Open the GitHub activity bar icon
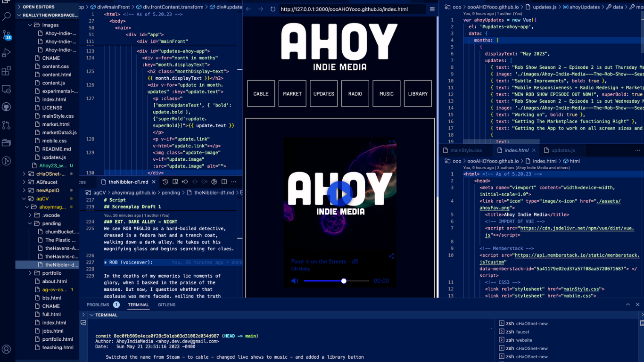This screenshot has height=362, width=644. point(7,107)
